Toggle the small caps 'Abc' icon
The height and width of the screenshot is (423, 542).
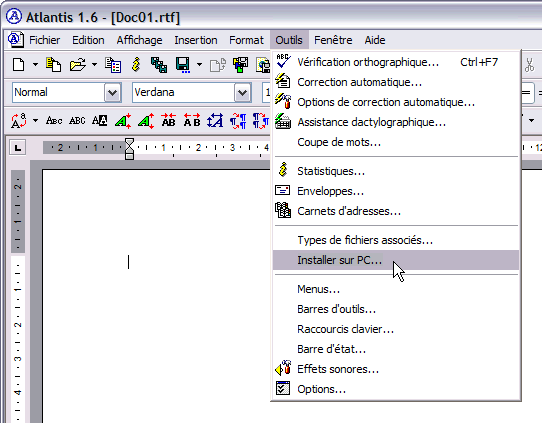coord(54,121)
